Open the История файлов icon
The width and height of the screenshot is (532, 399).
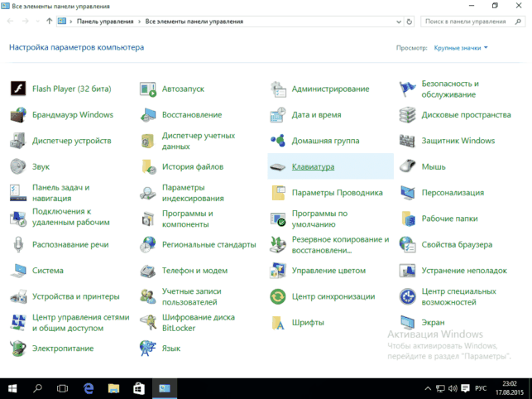pos(148,166)
